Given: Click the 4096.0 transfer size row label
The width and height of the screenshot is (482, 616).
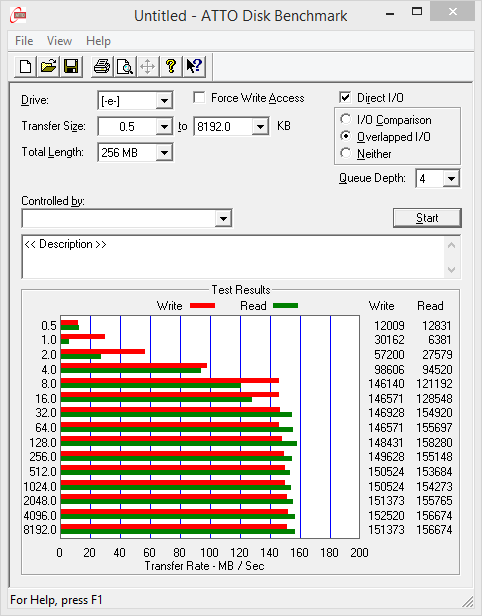Looking at the screenshot, I should 40,515.
